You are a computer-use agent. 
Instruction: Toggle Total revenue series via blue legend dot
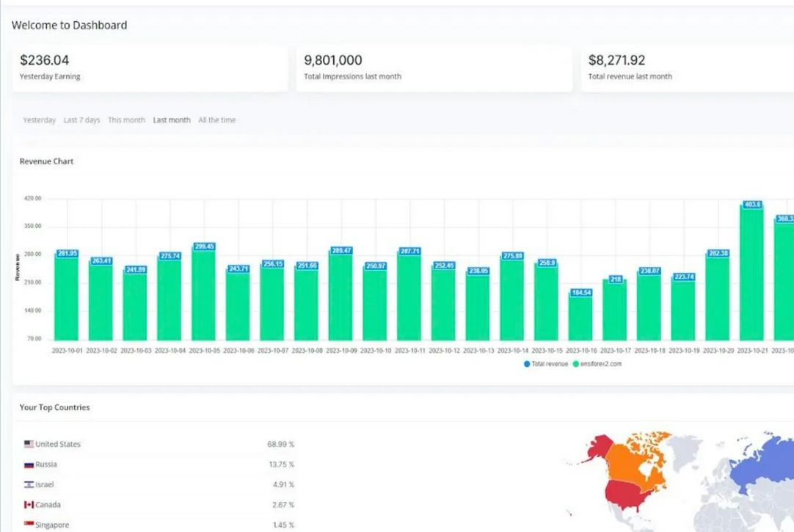pyautogui.click(x=527, y=364)
